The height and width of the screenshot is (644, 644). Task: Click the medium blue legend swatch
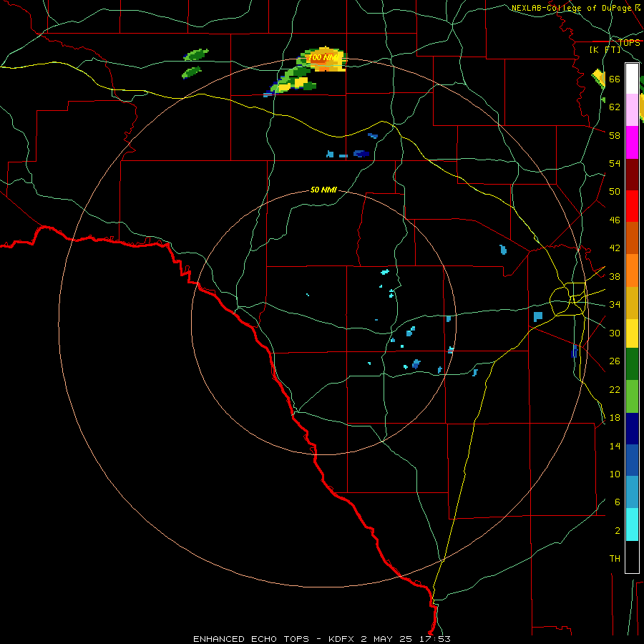click(632, 460)
